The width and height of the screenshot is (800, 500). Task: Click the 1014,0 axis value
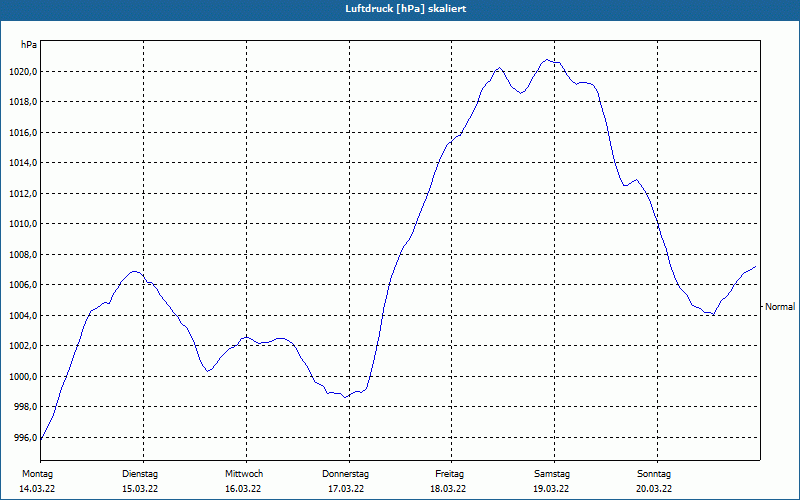(23, 163)
